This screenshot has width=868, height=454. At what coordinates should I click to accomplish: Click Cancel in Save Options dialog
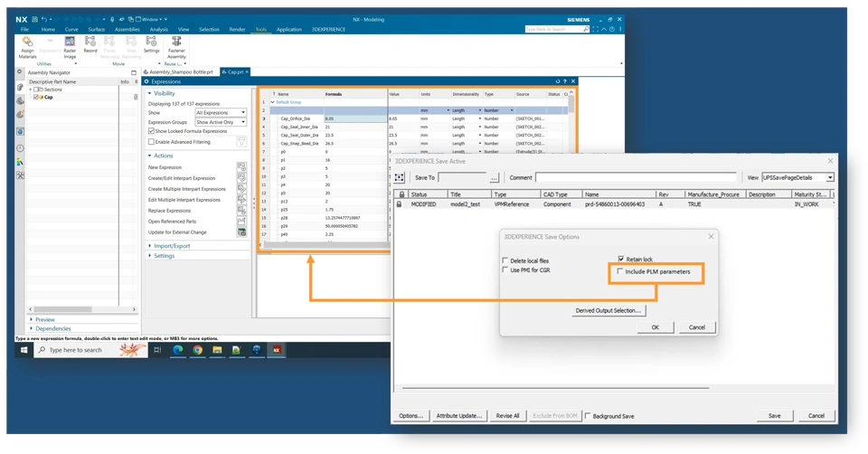point(697,327)
